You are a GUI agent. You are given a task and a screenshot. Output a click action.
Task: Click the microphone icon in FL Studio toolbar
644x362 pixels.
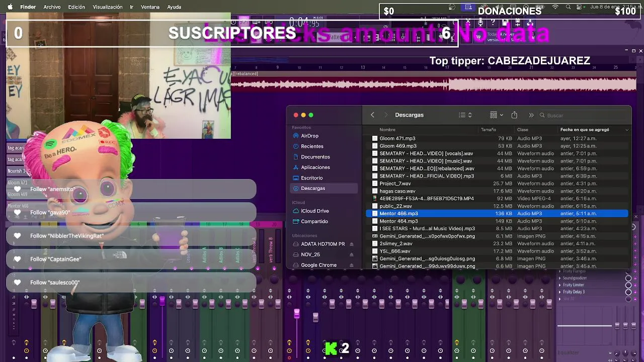480,23
